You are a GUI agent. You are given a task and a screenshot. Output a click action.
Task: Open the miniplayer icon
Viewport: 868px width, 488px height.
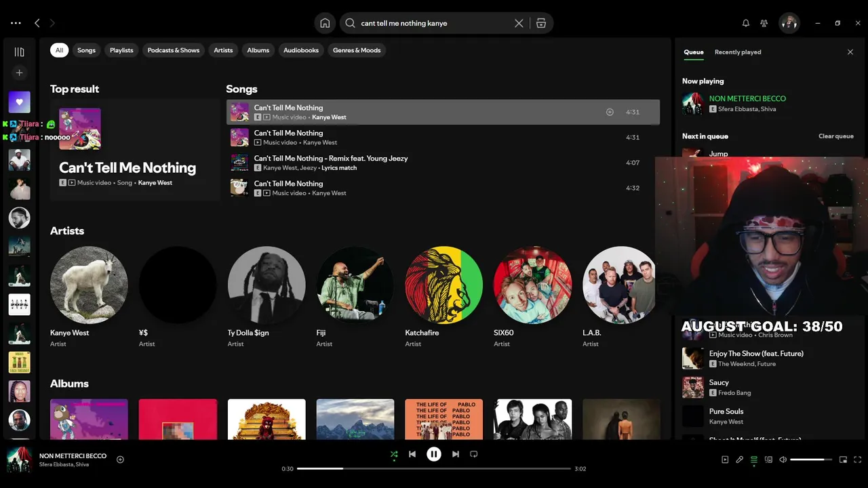click(x=843, y=460)
